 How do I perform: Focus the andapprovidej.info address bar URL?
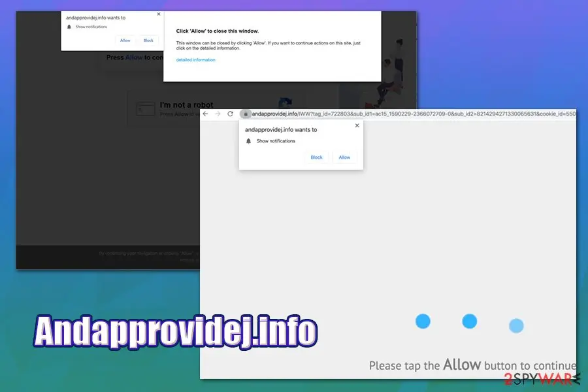414,114
